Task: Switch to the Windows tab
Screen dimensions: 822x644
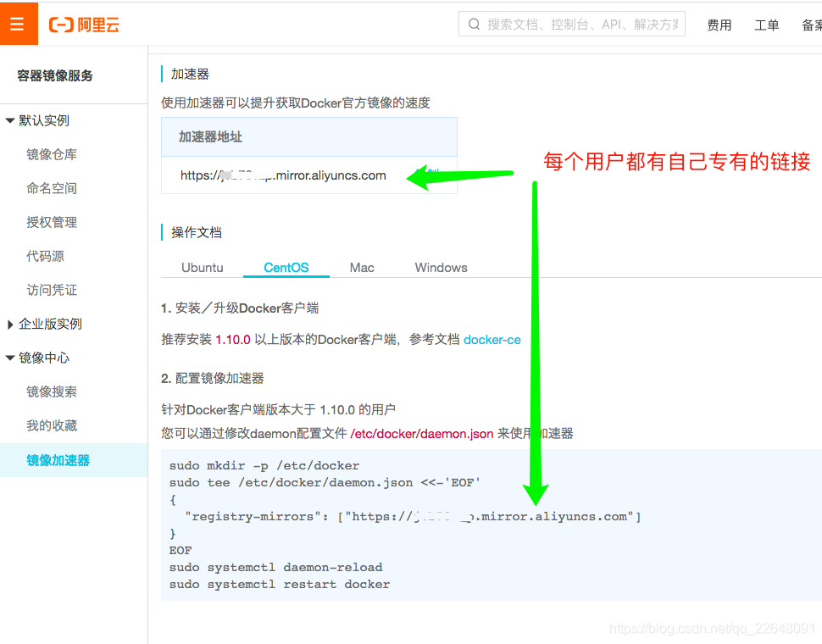Action: 441,267
